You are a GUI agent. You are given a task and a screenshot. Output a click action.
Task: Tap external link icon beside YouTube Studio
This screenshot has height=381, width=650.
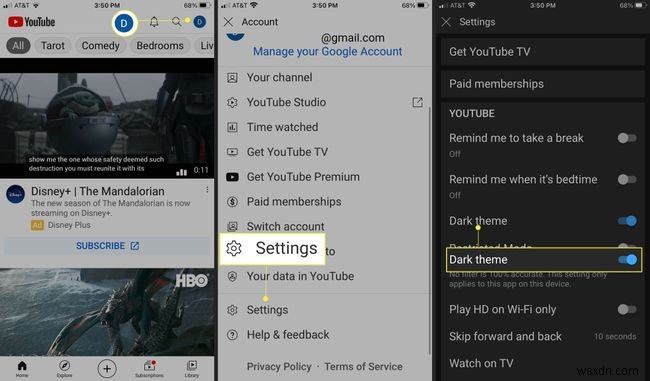pyautogui.click(x=417, y=102)
